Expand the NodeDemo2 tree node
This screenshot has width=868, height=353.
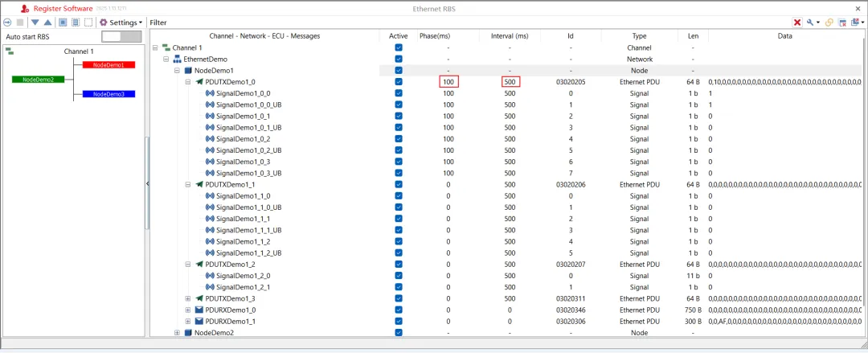click(177, 333)
